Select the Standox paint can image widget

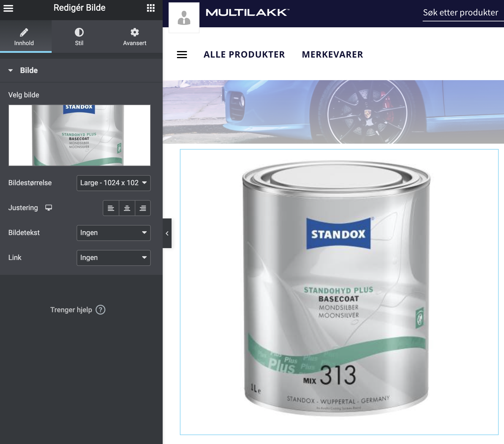[x=339, y=292]
